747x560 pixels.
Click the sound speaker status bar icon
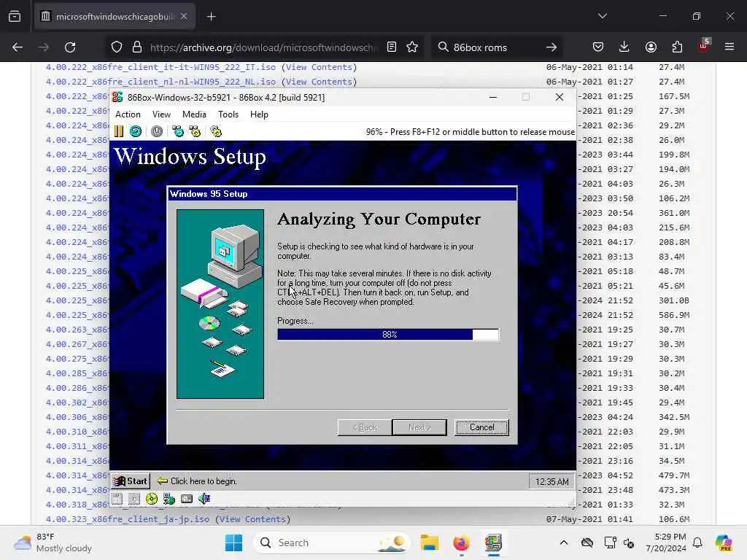click(204, 499)
